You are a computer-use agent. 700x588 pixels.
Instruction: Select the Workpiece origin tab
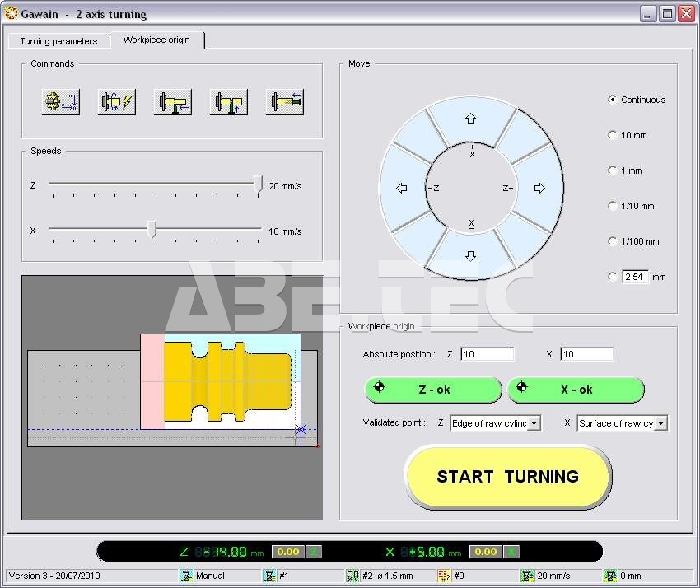[x=156, y=40]
